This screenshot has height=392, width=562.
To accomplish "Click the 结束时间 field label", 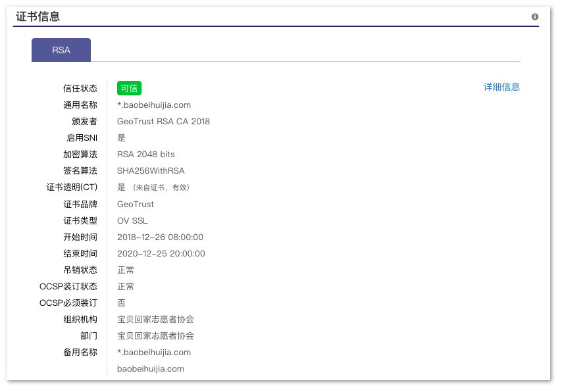I will click(x=80, y=254).
